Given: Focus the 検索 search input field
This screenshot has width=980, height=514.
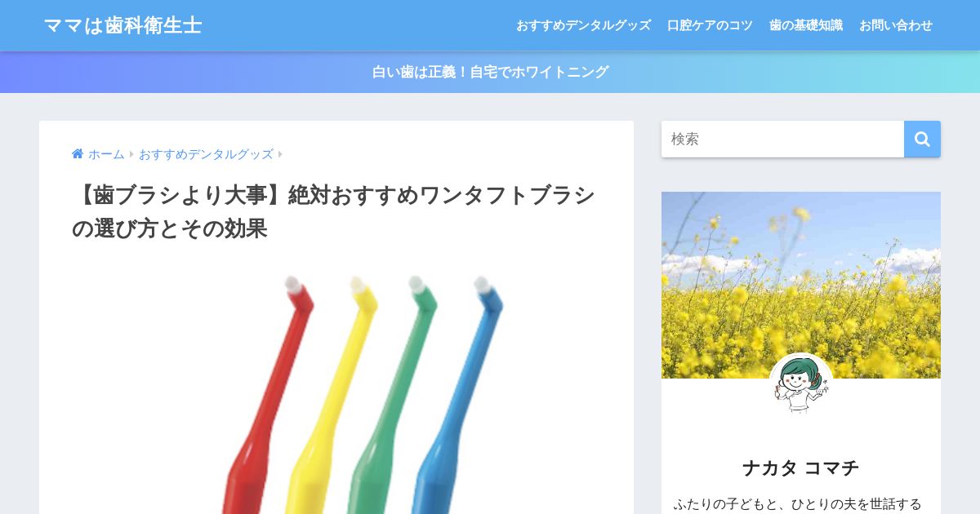Looking at the screenshot, I should (782, 140).
